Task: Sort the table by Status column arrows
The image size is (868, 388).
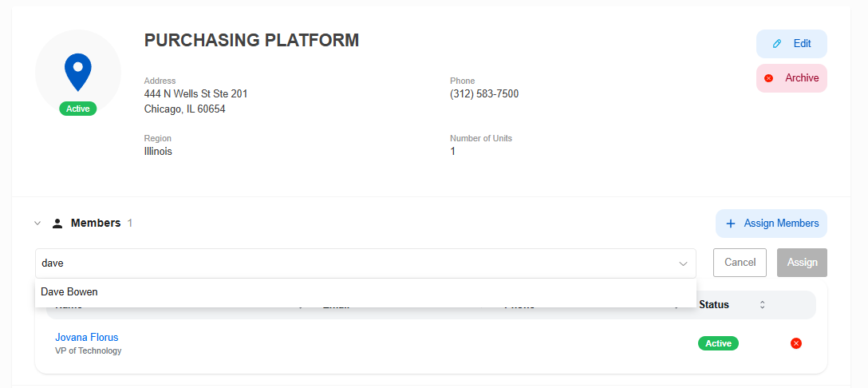Action: 762,305
